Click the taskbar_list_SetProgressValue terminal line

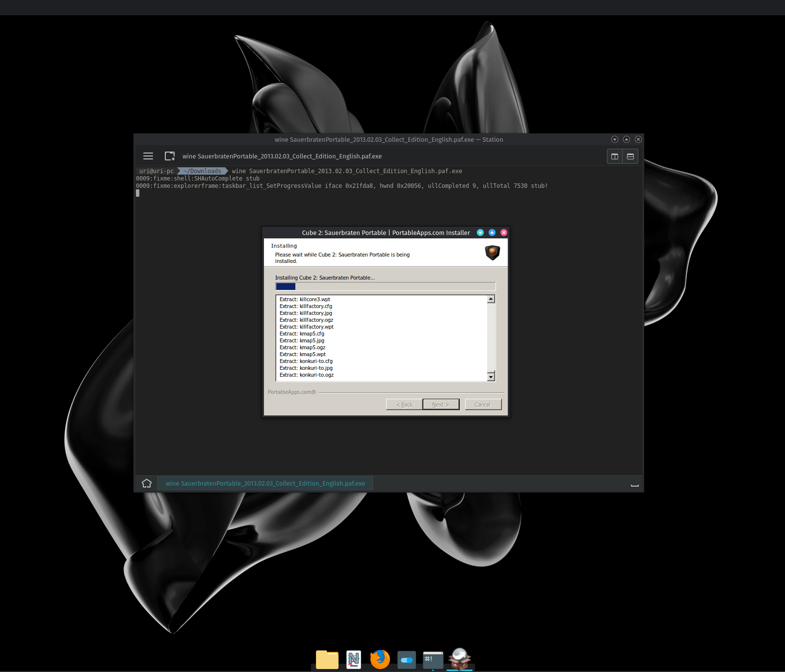point(342,186)
